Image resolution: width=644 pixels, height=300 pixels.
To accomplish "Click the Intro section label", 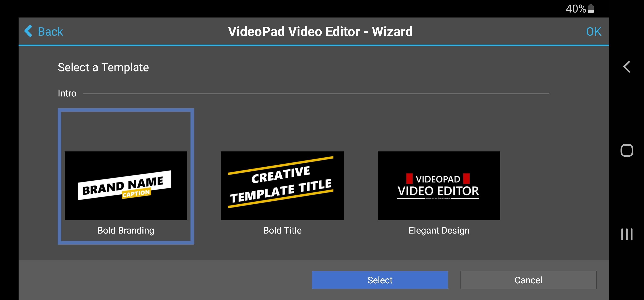I will (67, 93).
